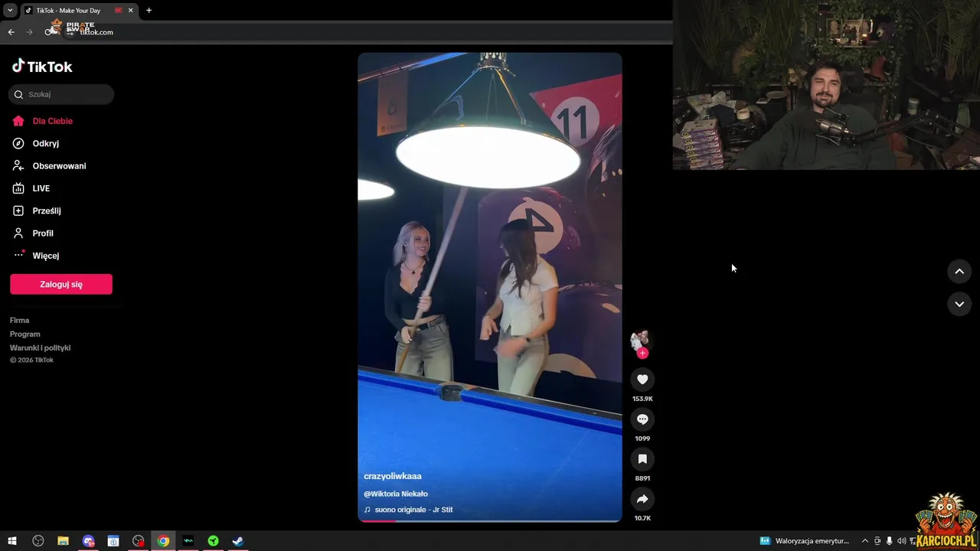Open the green circle taskbar app
Screen dimensions: 980x551
point(213,541)
